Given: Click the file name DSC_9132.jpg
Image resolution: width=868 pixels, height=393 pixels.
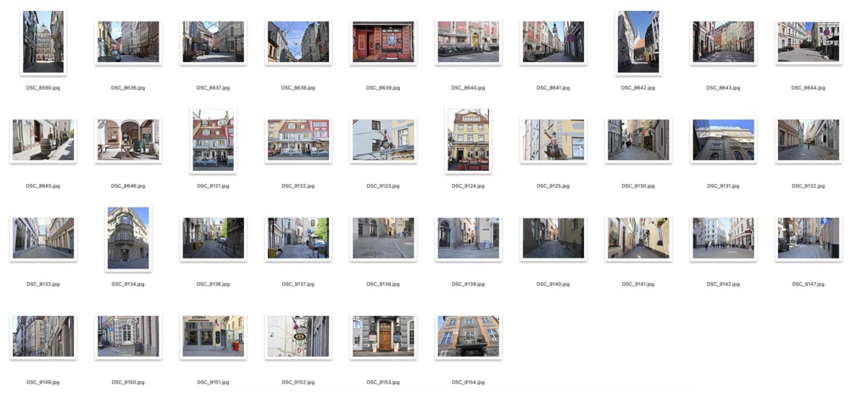Looking at the screenshot, I should [808, 186].
